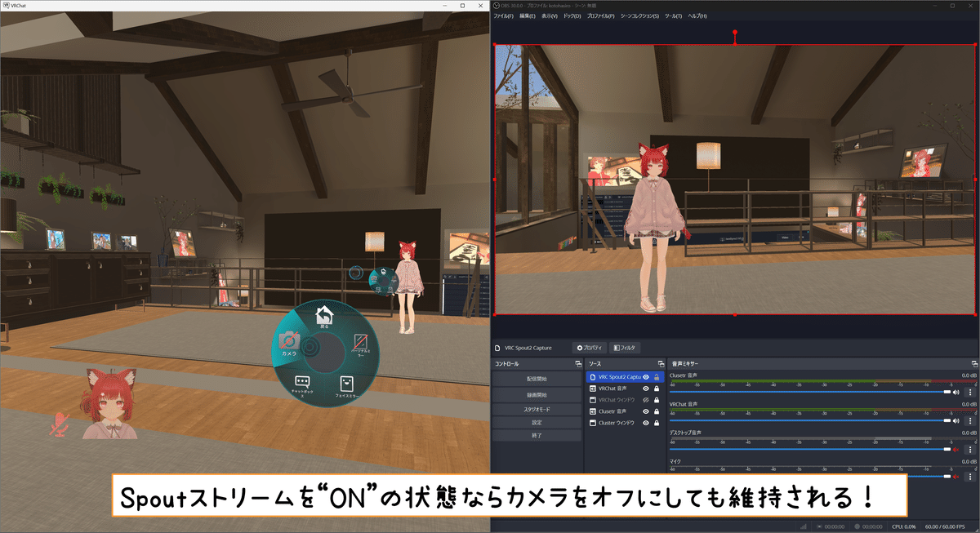Click the VRChat 音声 source type icon
Screen dimensions: 980x533
(592, 389)
